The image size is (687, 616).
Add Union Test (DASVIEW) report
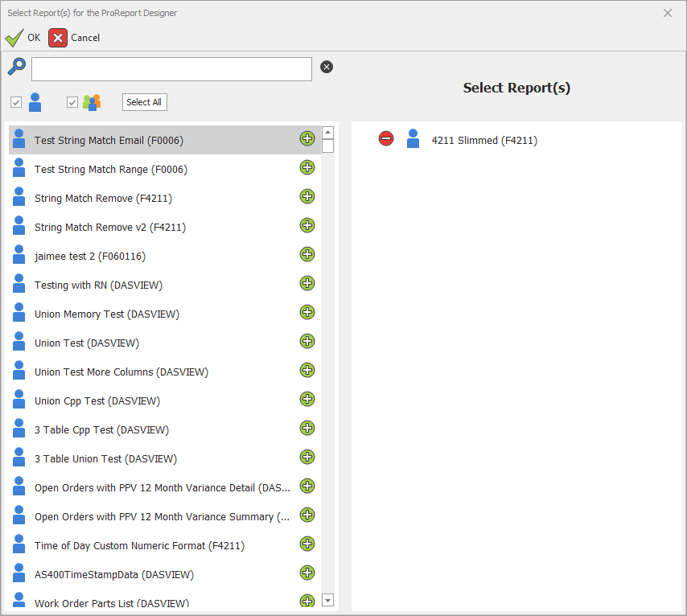click(x=307, y=341)
